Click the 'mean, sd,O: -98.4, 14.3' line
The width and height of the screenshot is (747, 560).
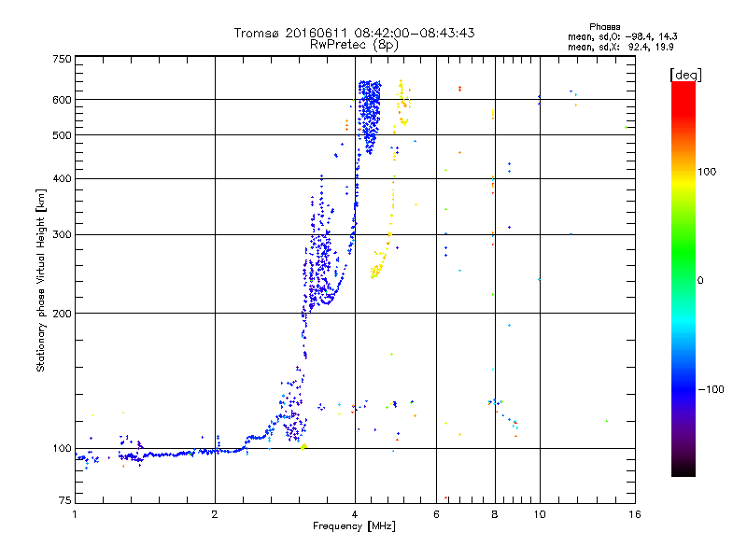(x=622, y=36)
